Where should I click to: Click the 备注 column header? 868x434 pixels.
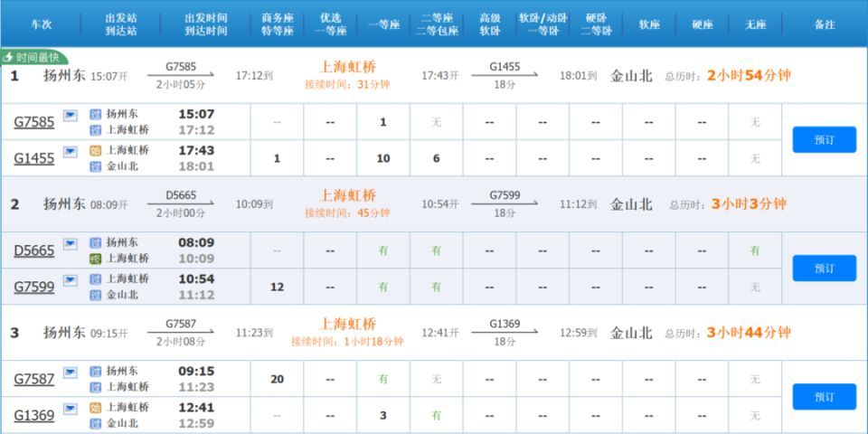tap(825, 24)
